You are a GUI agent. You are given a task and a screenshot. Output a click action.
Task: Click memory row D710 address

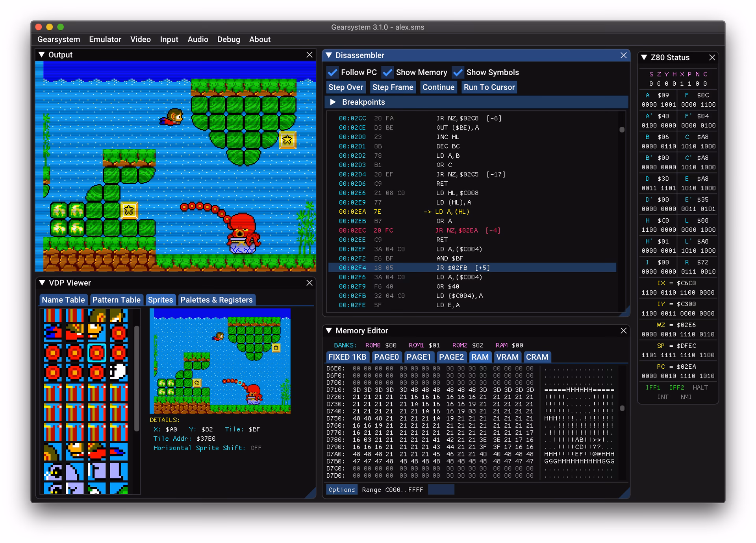click(335, 390)
